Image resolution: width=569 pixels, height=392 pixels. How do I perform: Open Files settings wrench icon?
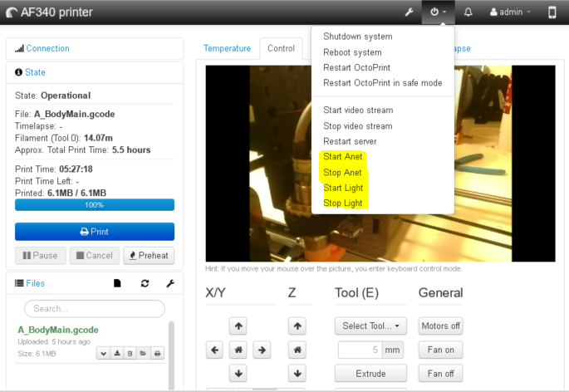(170, 283)
